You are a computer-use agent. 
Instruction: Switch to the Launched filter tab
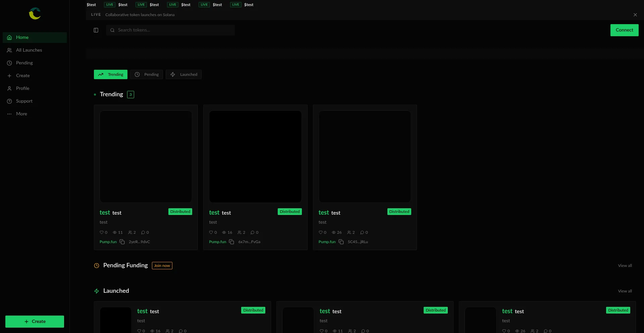pos(183,74)
